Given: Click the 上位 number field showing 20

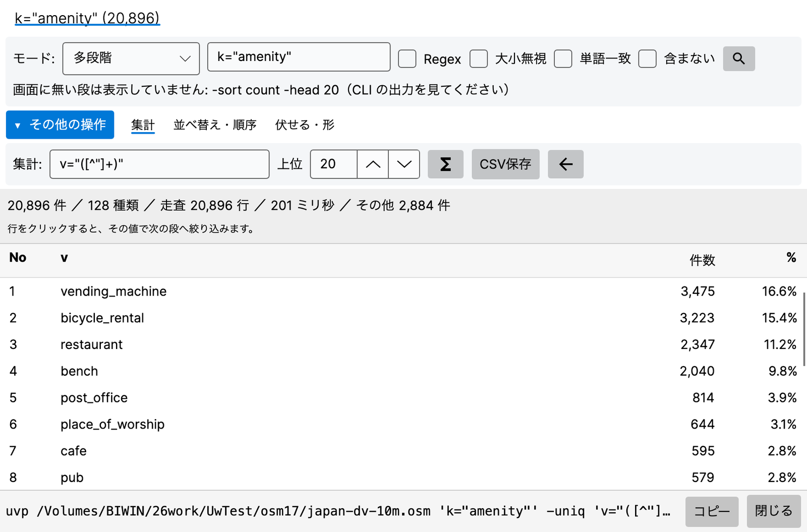Looking at the screenshot, I should point(334,164).
